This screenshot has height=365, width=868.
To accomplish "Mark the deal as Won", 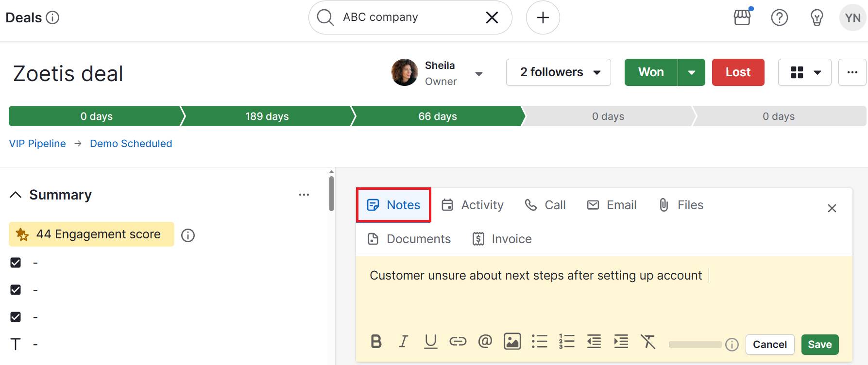I will 651,72.
